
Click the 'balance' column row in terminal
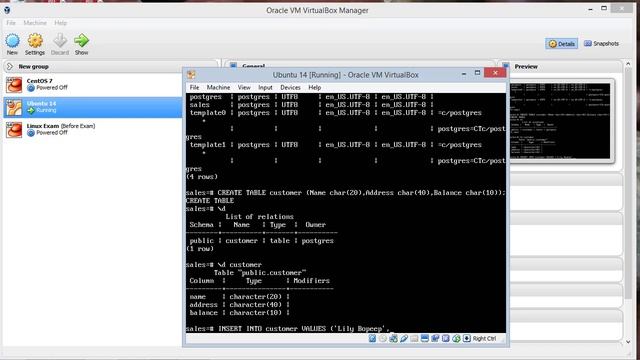[x=240, y=313]
